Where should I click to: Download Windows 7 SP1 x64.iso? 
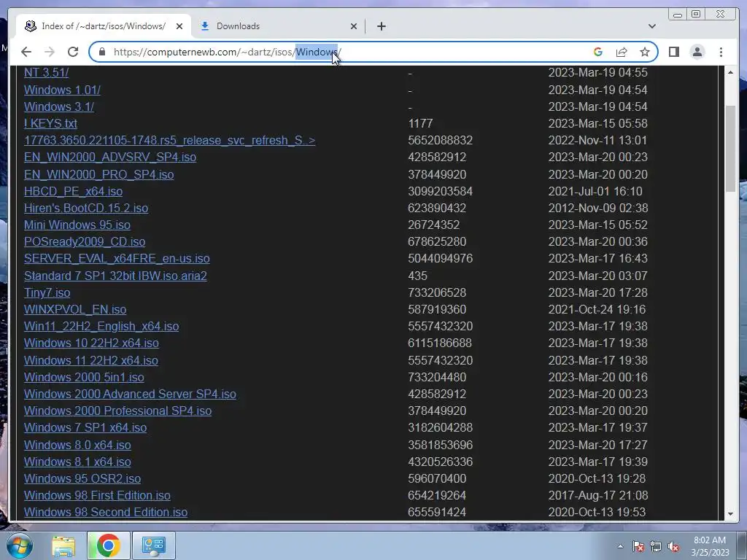85,427
